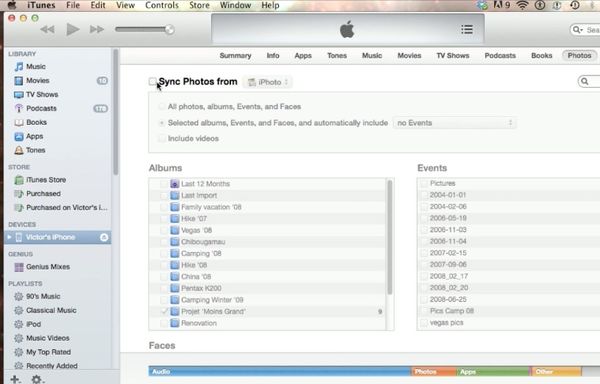The image size is (600, 384).
Task: Click the Photos segment of capacity bar
Action: [x=434, y=371]
